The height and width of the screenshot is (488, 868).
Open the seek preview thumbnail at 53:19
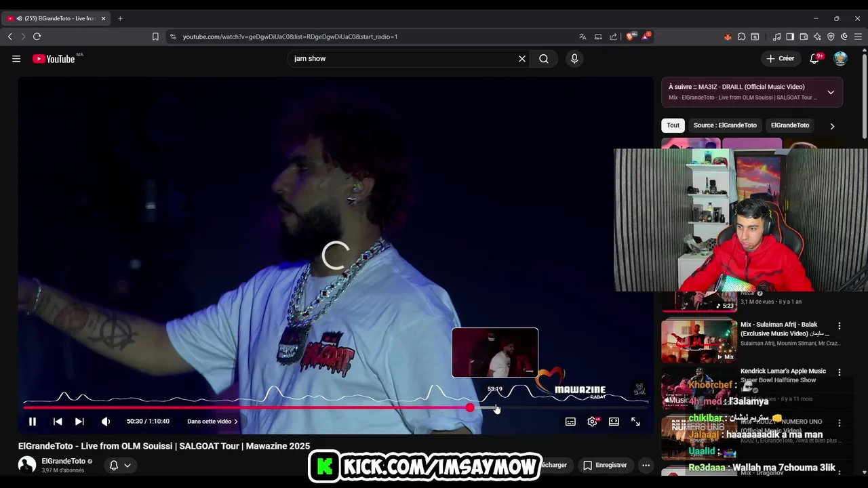(x=495, y=352)
